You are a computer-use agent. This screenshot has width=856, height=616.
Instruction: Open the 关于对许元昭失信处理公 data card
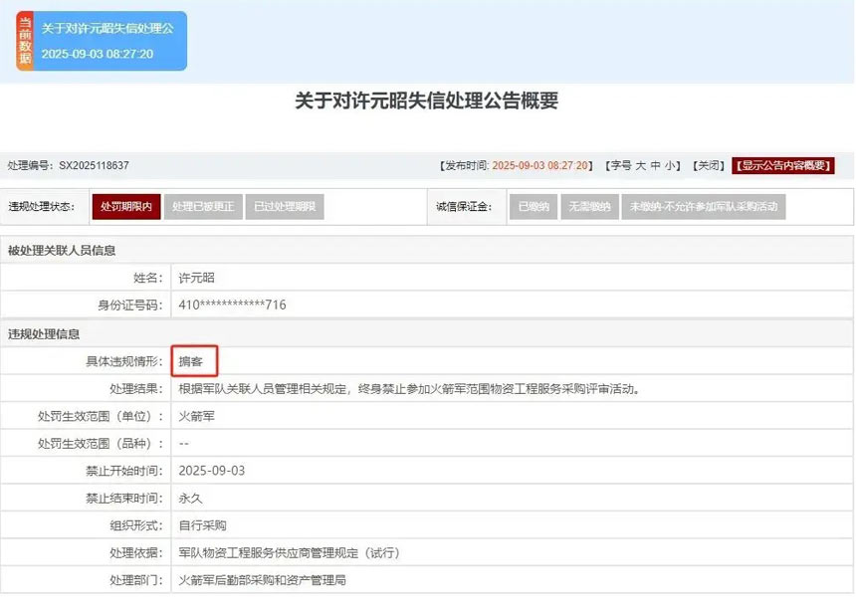107,41
